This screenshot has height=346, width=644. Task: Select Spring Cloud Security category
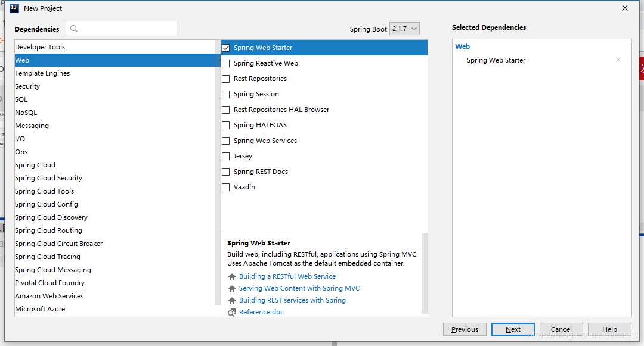pyautogui.click(x=114, y=178)
